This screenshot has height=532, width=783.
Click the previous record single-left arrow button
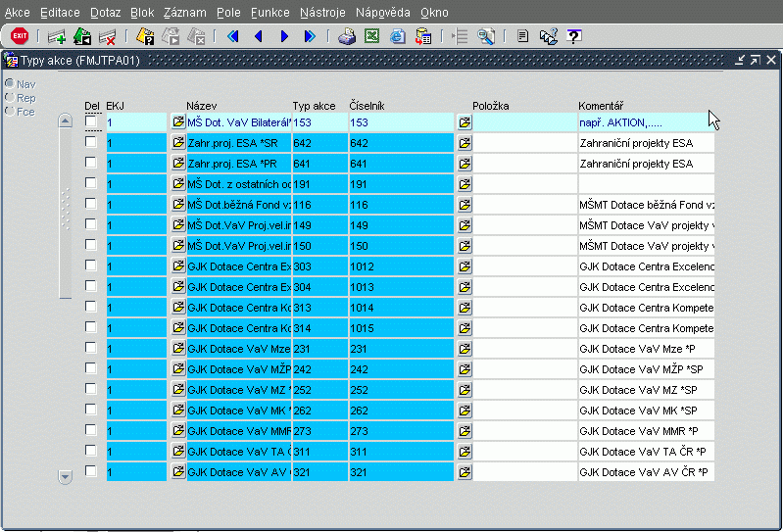coord(259,36)
